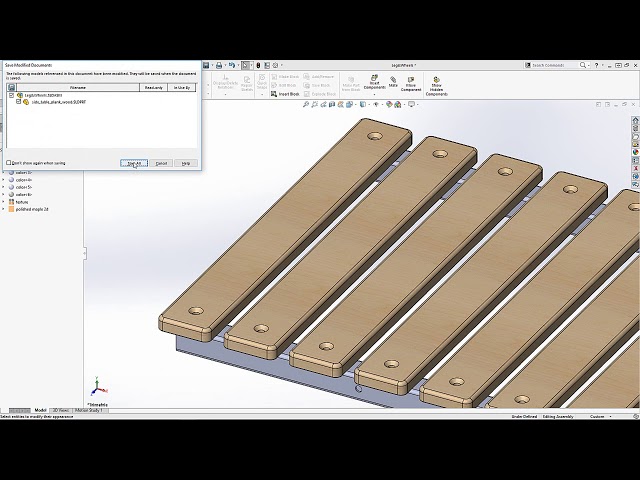Click the Dynamic Annotation Views icon

340,104
